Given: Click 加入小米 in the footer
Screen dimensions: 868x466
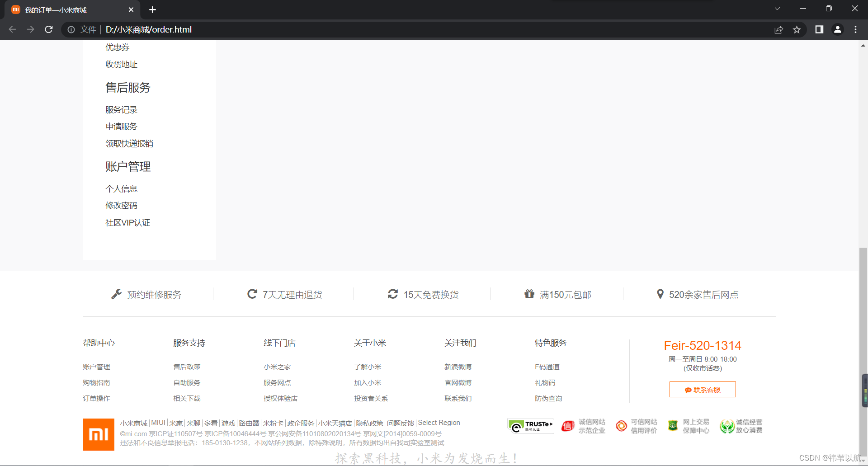Looking at the screenshot, I should click(368, 382).
